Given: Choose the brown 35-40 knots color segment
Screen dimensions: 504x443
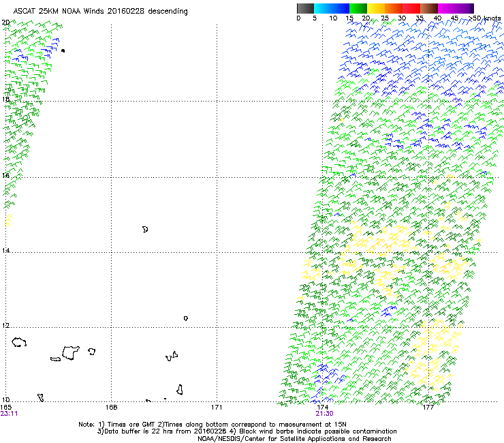Looking at the screenshot, I should click(429, 8).
